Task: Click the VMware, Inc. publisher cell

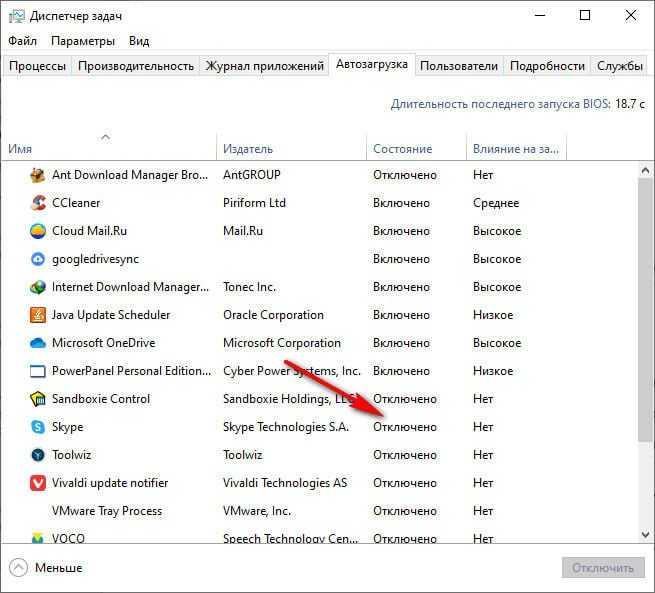Action: point(257,511)
